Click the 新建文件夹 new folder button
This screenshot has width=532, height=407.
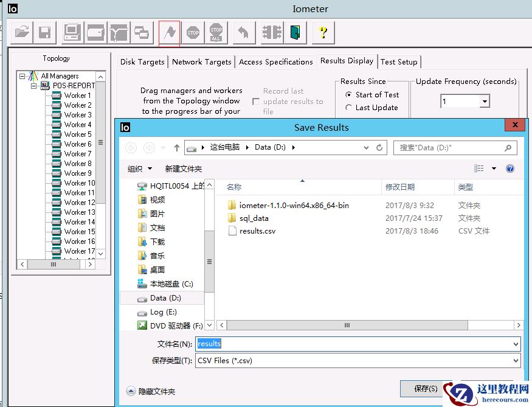(183, 169)
